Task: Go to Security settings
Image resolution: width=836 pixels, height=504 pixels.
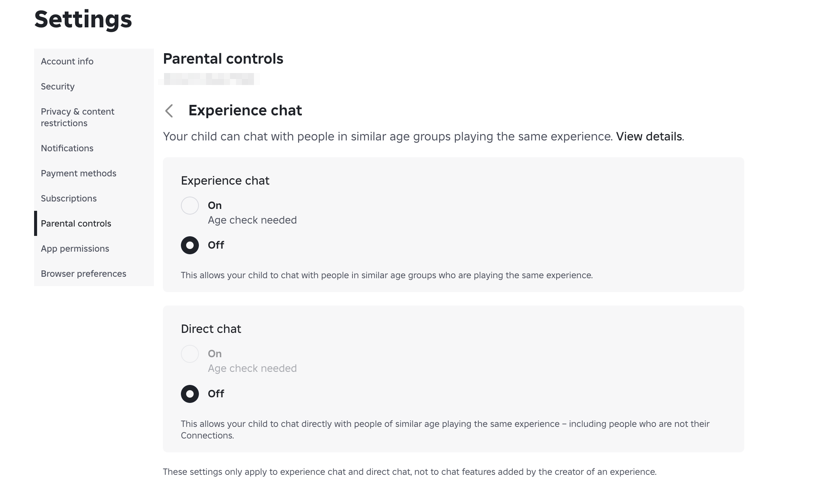Action: pyautogui.click(x=58, y=86)
